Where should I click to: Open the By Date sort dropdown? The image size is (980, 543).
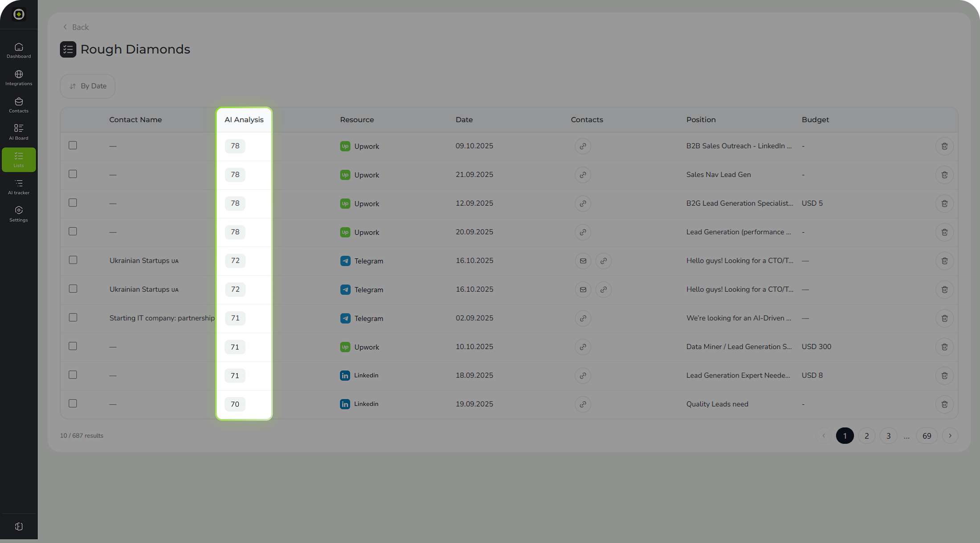tap(88, 86)
